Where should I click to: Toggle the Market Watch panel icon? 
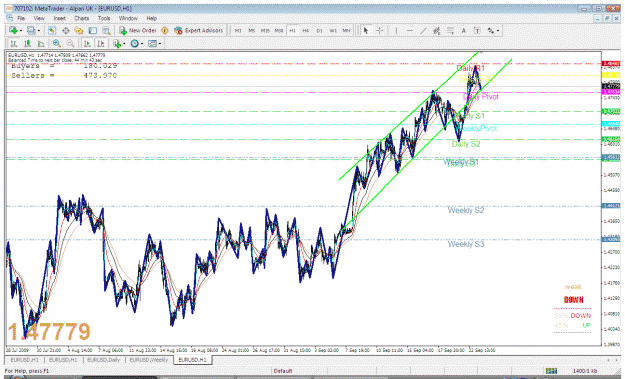click(52, 30)
